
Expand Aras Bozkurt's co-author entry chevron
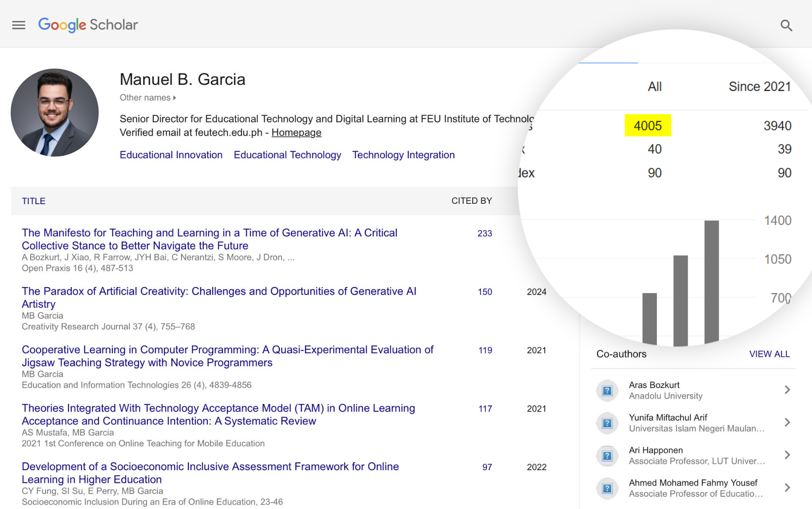tap(787, 390)
